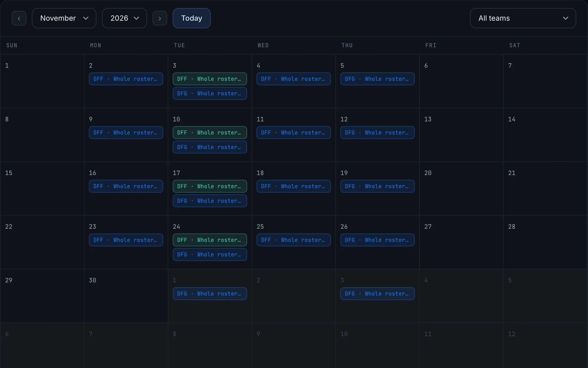This screenshot has width=588, height=368.
Task: Open DFG event on November 12
Action: (x=378, y=133)
